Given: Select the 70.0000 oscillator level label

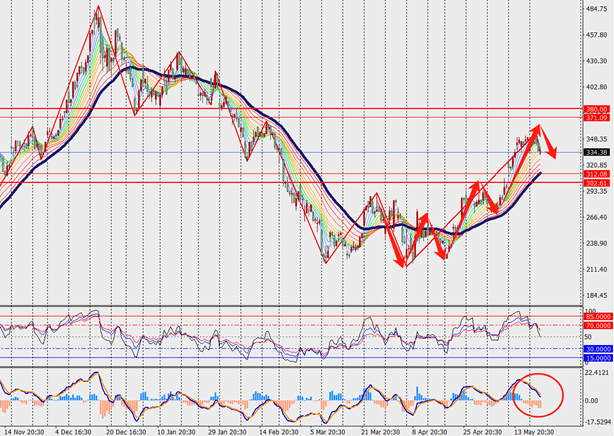Looking at the screenshot, I should [573, 326].
